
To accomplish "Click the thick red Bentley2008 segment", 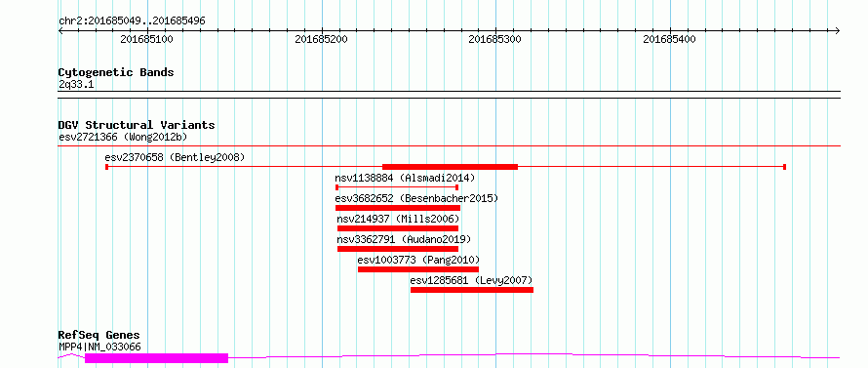I will click(450, 167).
